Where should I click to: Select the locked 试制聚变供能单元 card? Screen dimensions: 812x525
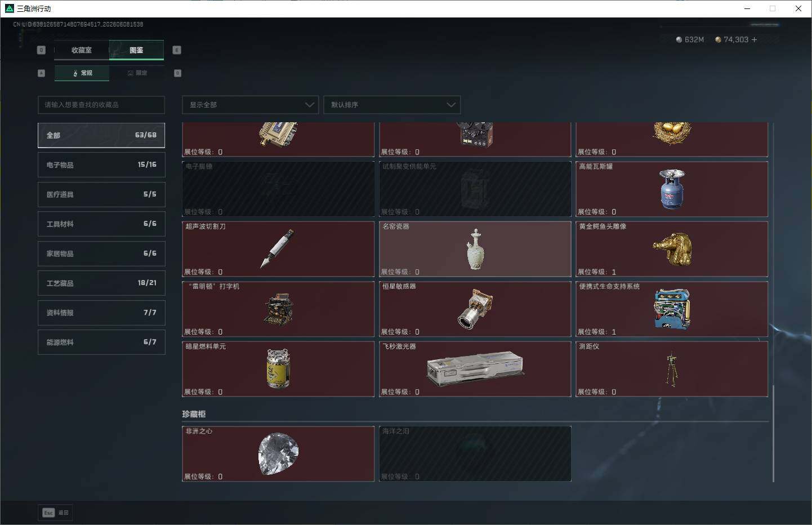point(475,189)
